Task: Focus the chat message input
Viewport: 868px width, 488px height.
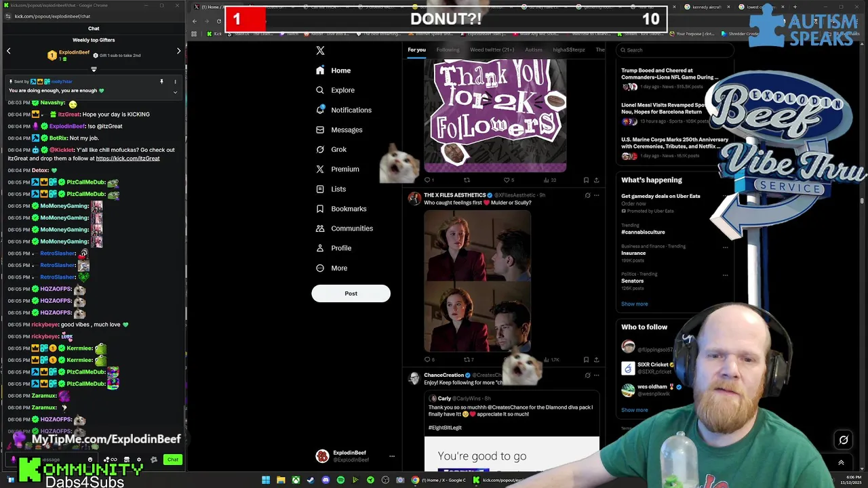Action: [51, 460]
